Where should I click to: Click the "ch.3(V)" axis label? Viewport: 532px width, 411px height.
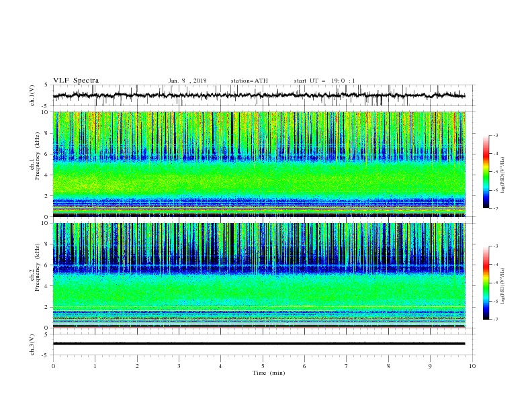click(x=32, y=345)
